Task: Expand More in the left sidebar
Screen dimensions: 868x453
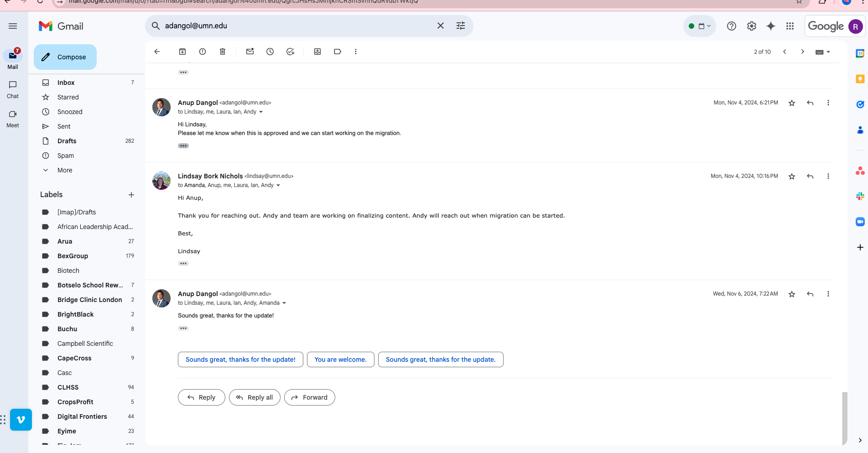Action: click(x=65, y=170)
